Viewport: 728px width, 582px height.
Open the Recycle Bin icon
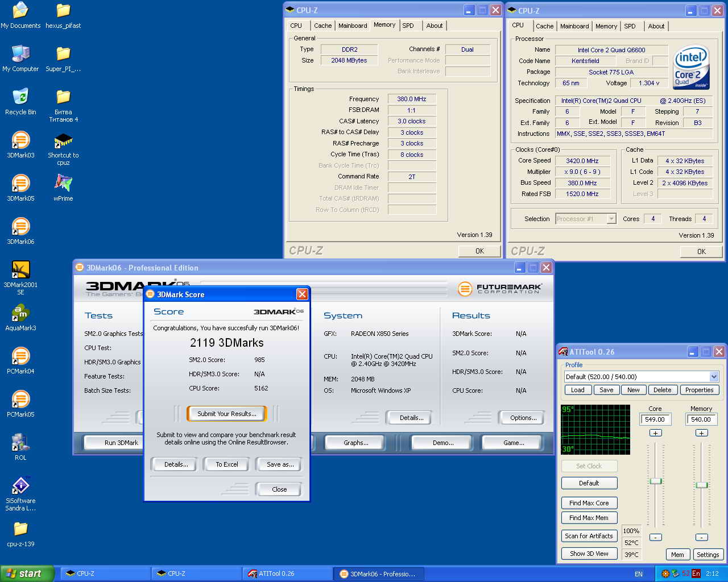tap(20, 101)
